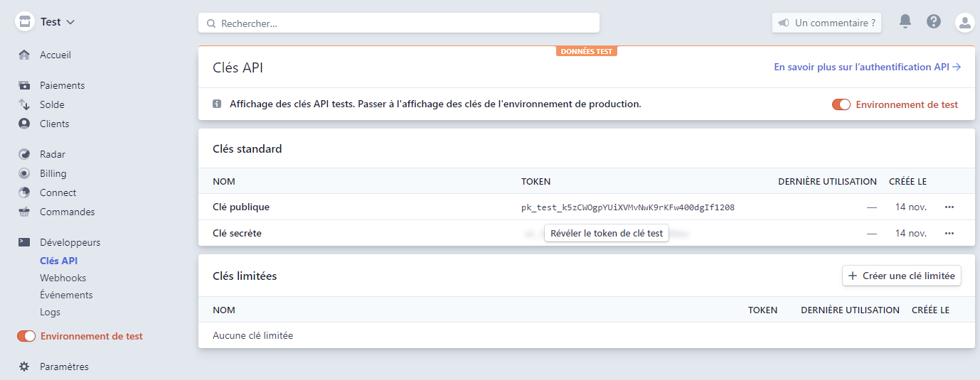
Task: Click the Paiements icon
Action: tap(24, 85)
